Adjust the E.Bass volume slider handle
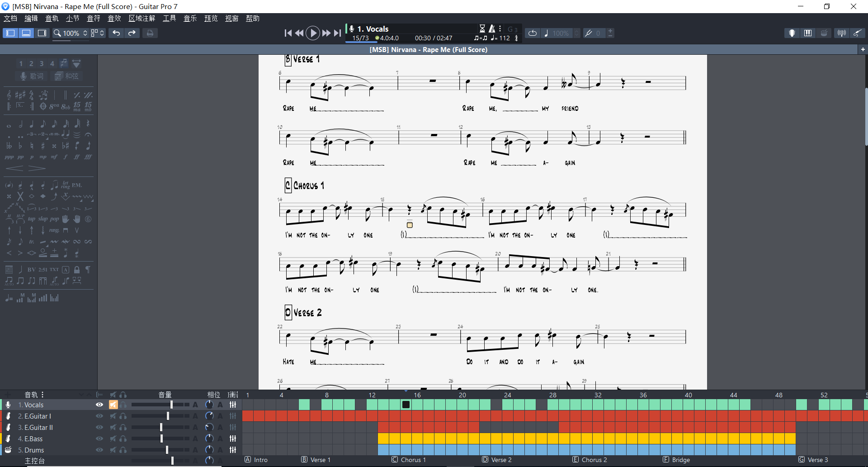This screenshot has width=868, height=467. [x=161, y=438]
